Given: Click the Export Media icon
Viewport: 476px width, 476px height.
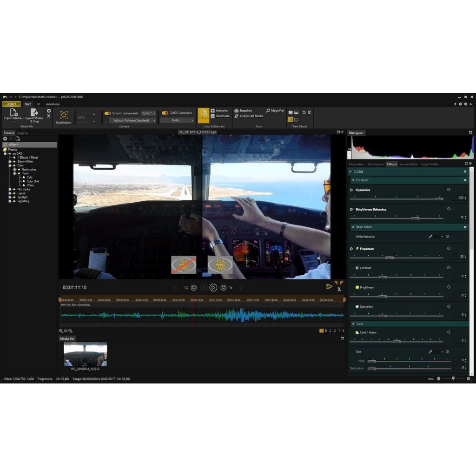Looking at the screenshot, I should (x=34, y=113).
